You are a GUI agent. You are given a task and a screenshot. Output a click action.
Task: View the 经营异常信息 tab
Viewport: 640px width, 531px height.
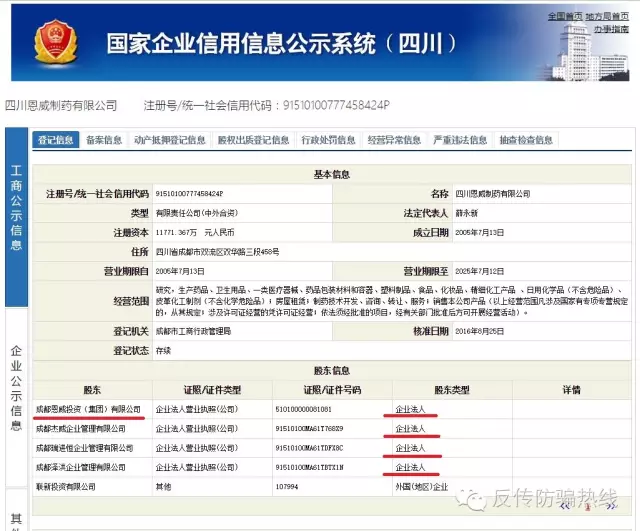[394, 140]
